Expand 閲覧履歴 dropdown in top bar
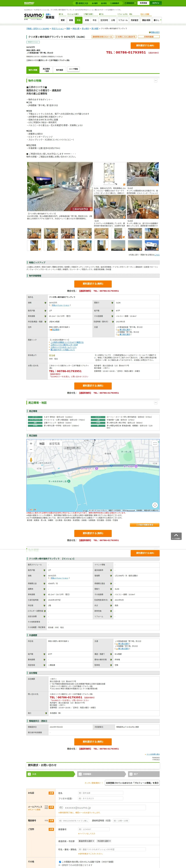 (130, 3)
